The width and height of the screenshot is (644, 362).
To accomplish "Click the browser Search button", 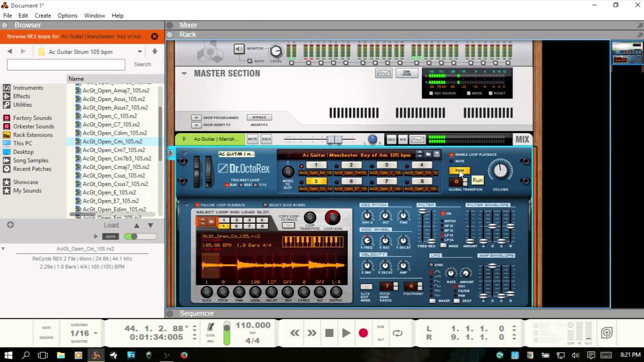I will pyautogui.click(x=142, y=64).
